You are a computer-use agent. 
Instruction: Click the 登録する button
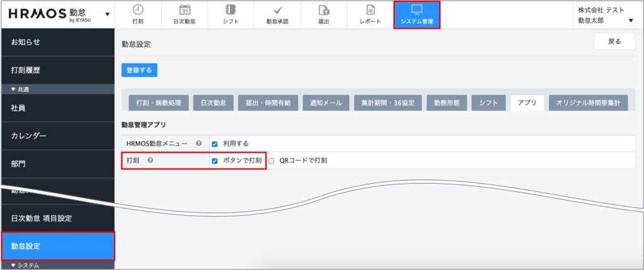click(x=139, y=70)
